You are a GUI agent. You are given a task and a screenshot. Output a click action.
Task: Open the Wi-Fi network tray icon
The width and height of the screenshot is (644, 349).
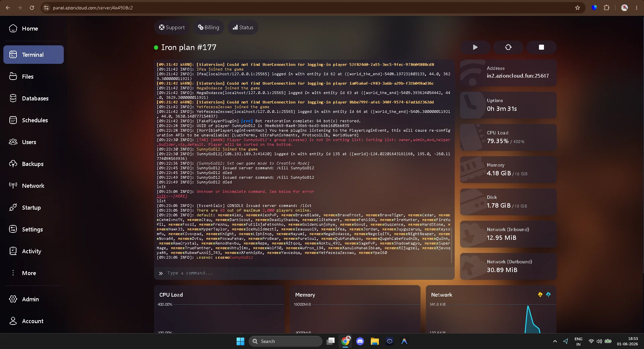point(591,341)
